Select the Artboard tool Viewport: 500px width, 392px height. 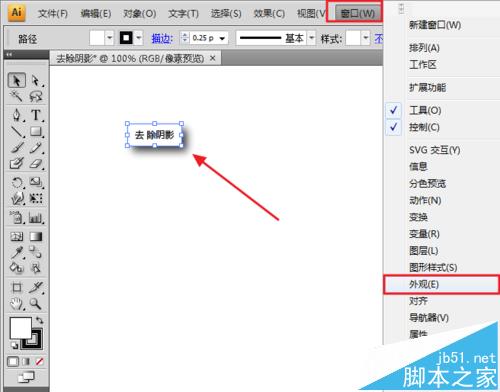(16, 287)
